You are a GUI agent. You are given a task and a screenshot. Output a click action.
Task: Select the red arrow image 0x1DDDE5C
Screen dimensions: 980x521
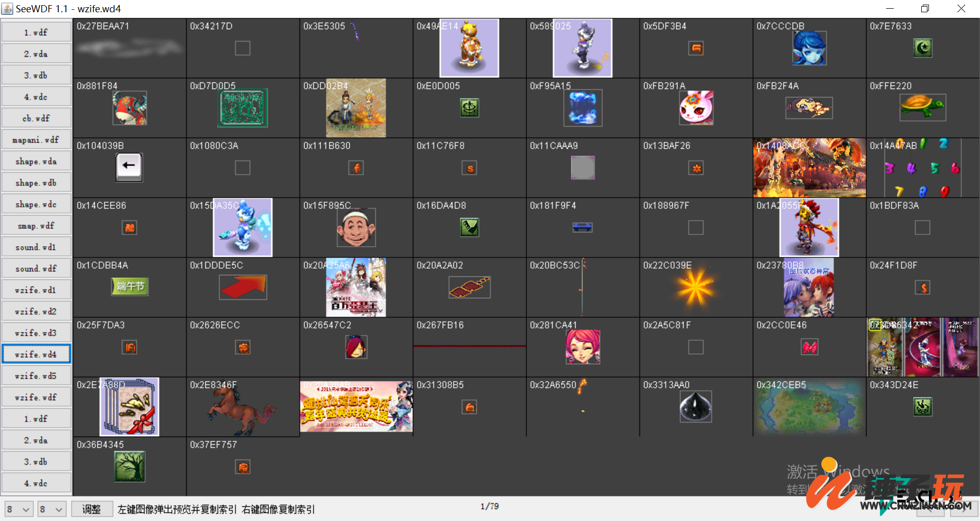coord(243,287)
